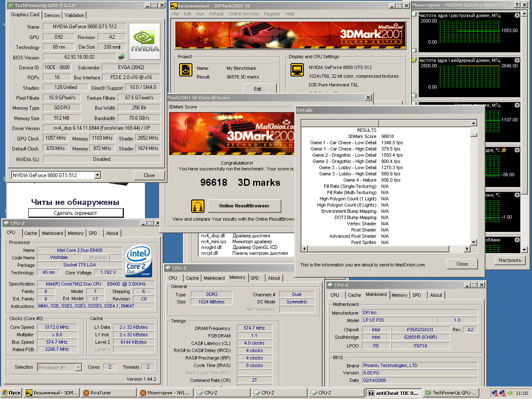Close the memory frequency graph showing 1107.00
This screenshot has height=399, width=532.
[517, 105]
